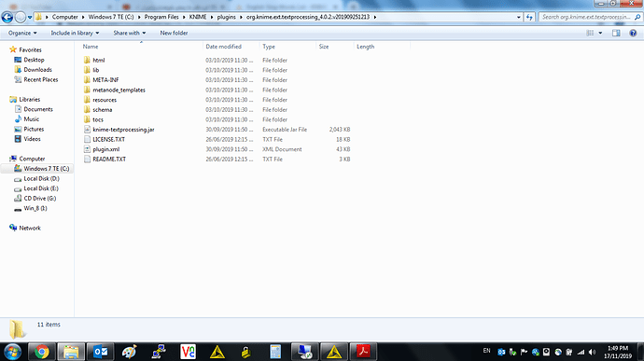Image resolution: width=644 pixels, height=361 pixels.
Task: Select the plugin.xml file
Action: tap(106, 149)
